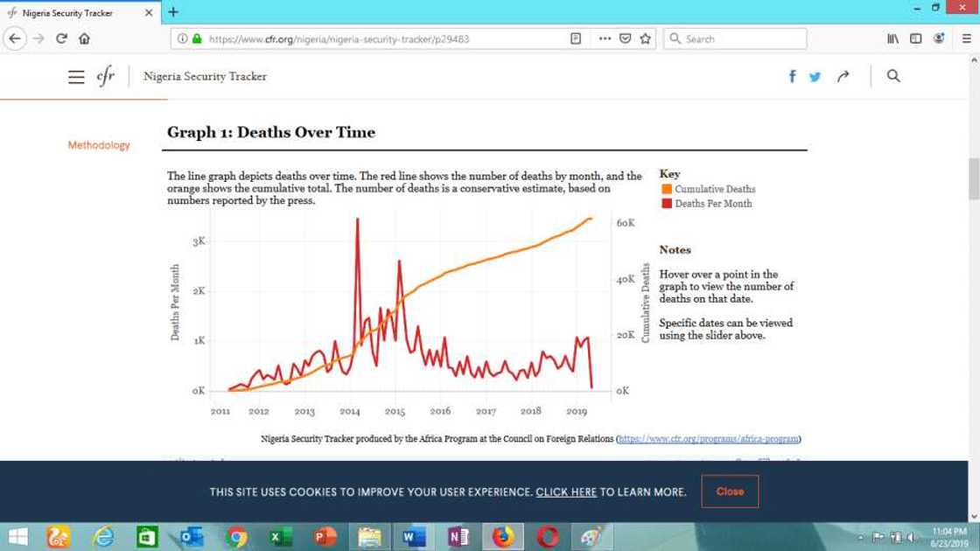Toggle Firefox reader view
This screenshot has height=551, width=980.
click(x=576, y=38)
